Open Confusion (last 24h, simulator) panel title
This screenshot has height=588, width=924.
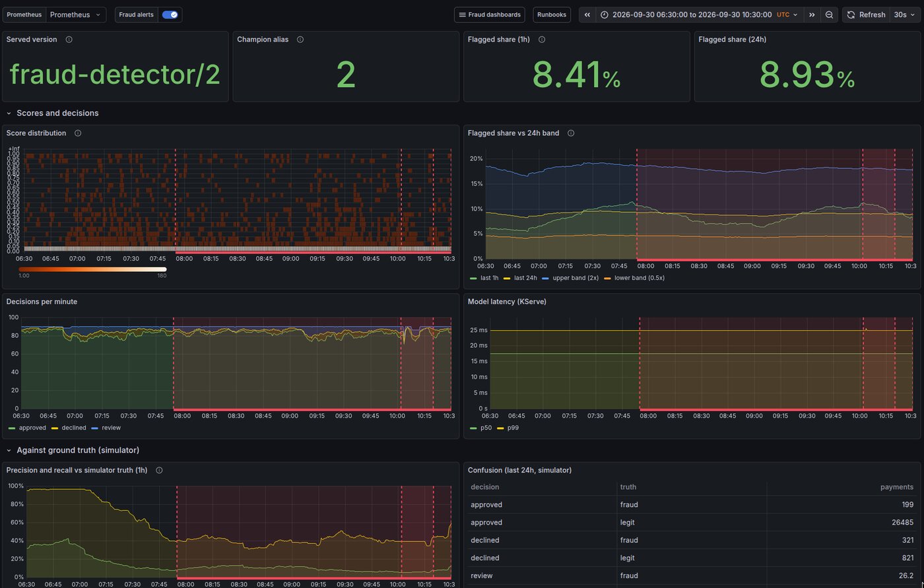pos(519,471)
